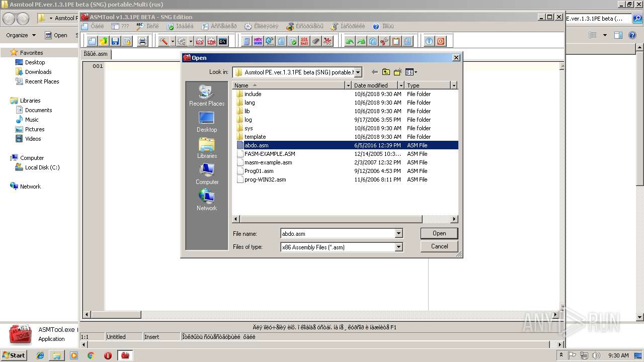Open Google Chrome from the taskbar
This screenshot has height=362, width=644.
[x=91, y=355]
